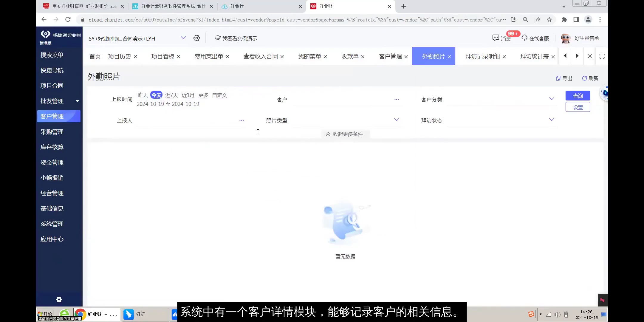644x322 pixels.
Task: Open the 照片类型 dropdown
Action: (x=397, y=120)
